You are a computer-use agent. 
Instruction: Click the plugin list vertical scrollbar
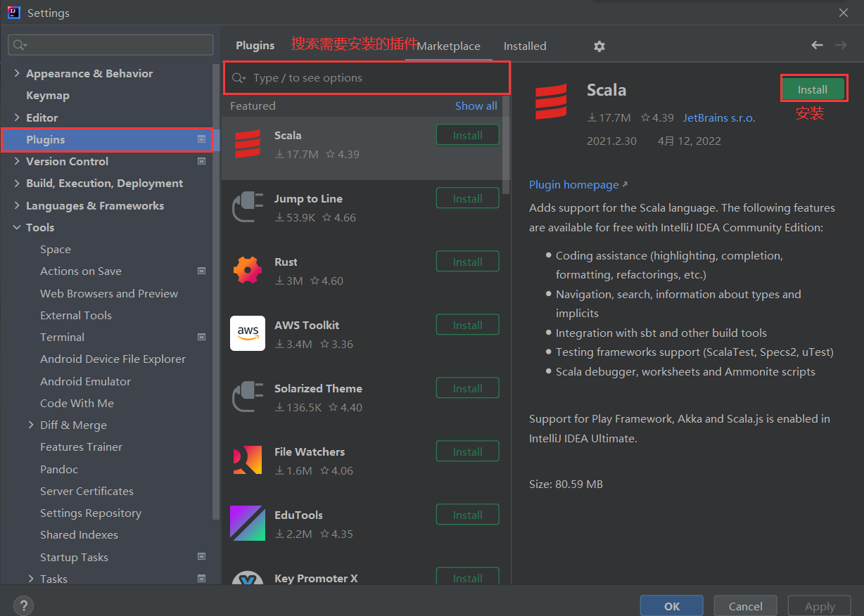[506, 146]
